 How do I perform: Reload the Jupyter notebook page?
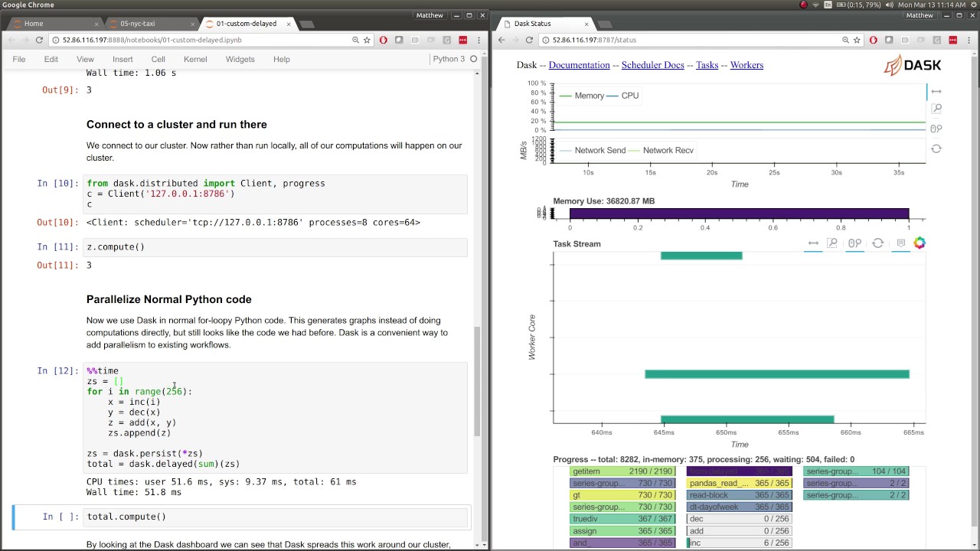tap(40, 40)
